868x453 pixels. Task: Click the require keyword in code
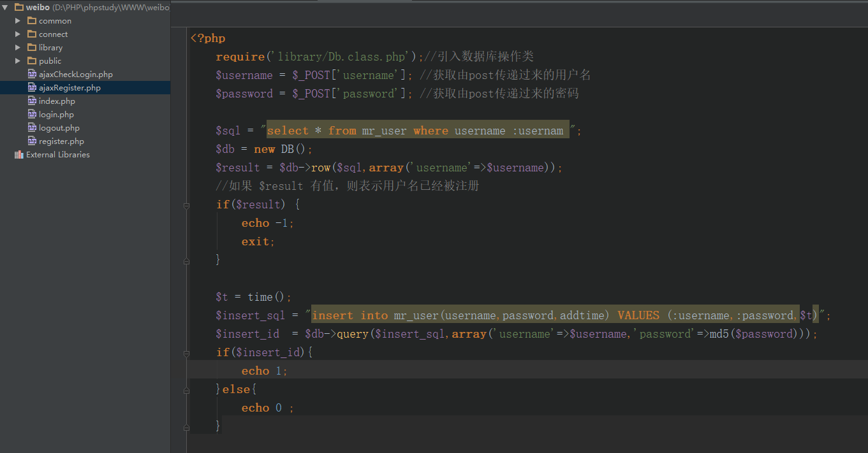click(240, 57)
